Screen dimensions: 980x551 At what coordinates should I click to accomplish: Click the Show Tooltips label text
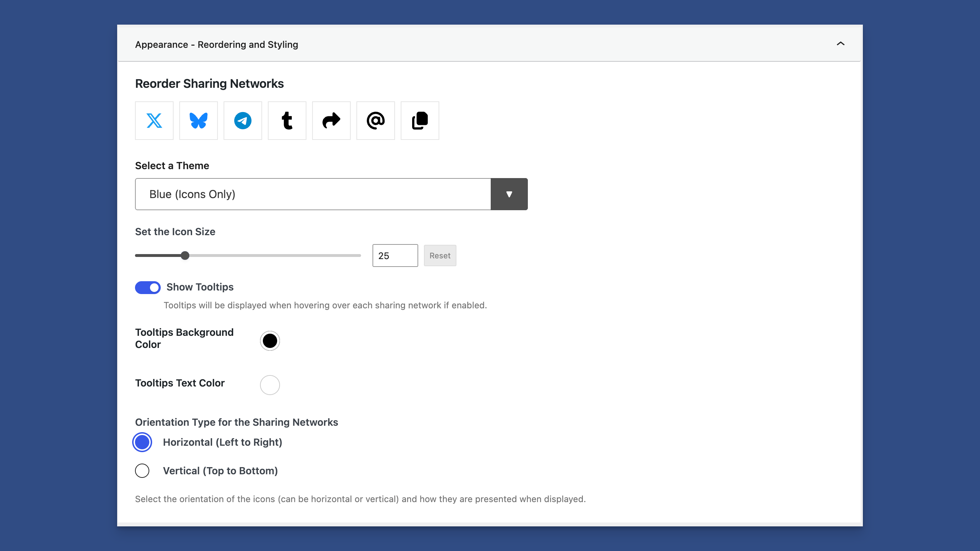[200, 287]
